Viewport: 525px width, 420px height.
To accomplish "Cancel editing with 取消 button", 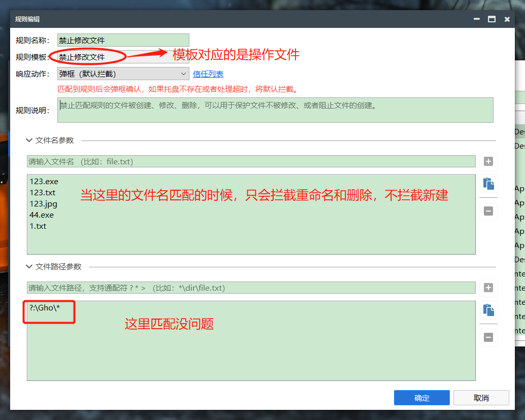I will click(481, 398).
